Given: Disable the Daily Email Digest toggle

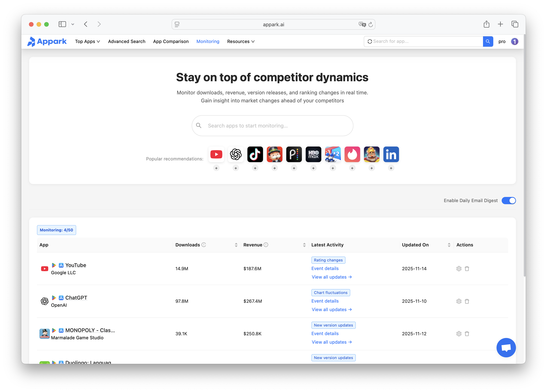Looking at the screenshot, I should pyautogui.click(x=509, y=200).
